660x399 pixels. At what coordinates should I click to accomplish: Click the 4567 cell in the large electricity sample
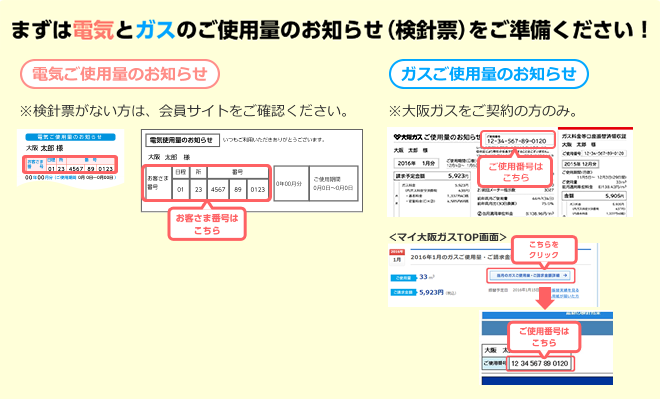pyautogui.click(x=218, y=189)
